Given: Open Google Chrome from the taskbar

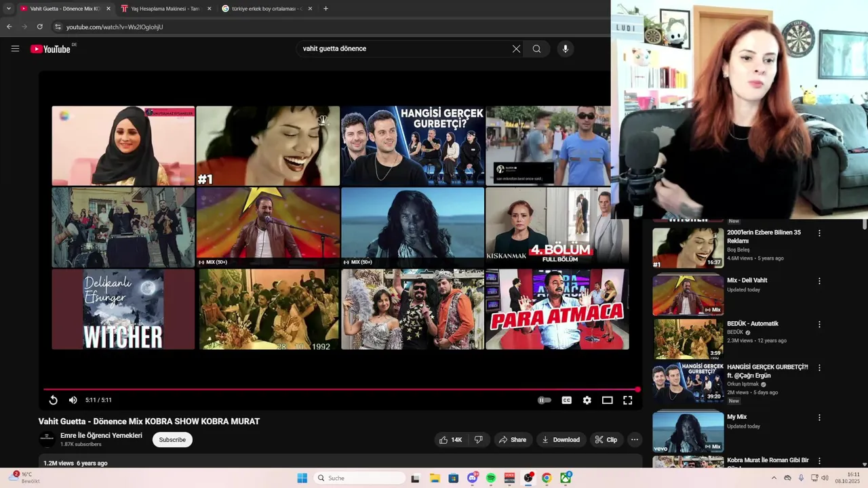Looking at the screenshot, I should click(547, 478).
